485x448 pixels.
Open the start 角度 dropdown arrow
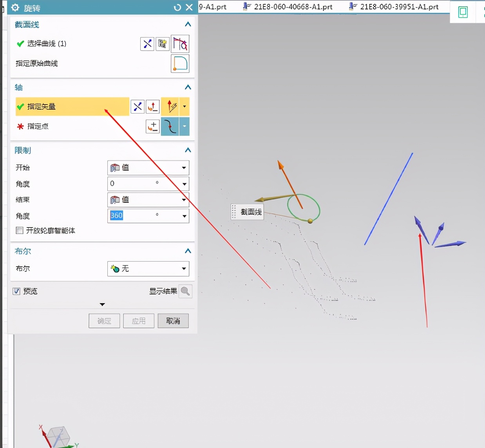click(x=184, y=184)
